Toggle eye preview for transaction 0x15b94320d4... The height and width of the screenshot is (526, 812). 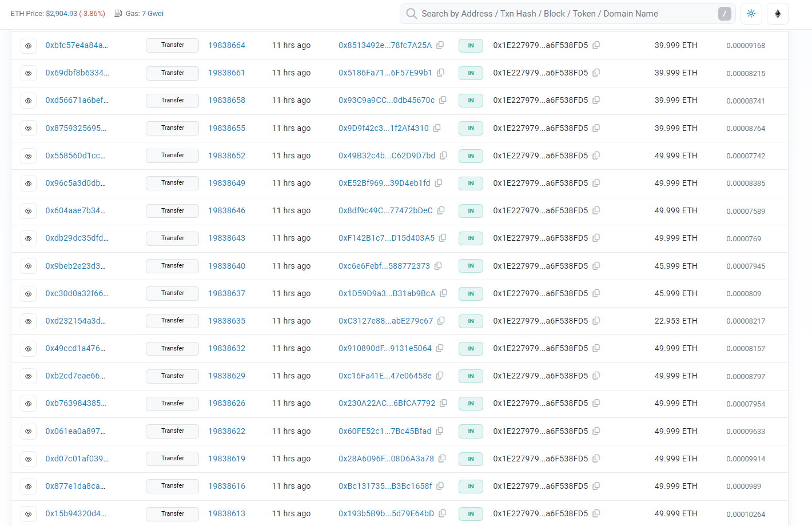(28, 514)
